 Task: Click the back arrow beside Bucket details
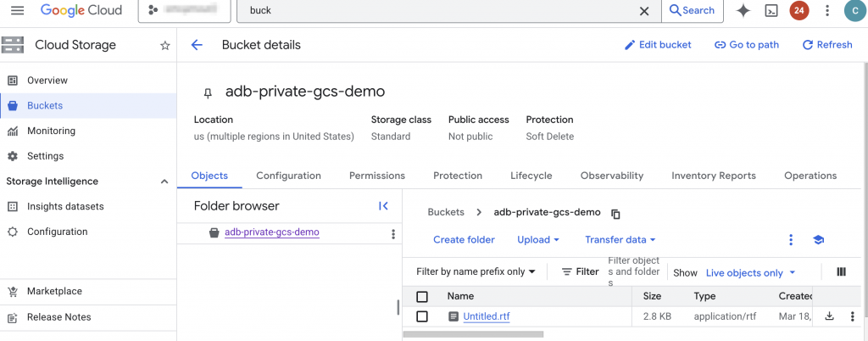[197, 45]
